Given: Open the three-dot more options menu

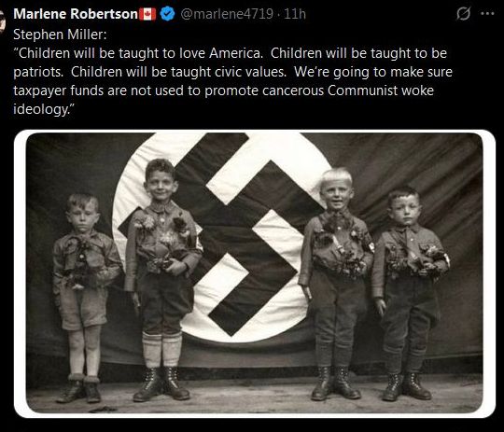Looking at the screenshot, I should click(x=487, y=13).
